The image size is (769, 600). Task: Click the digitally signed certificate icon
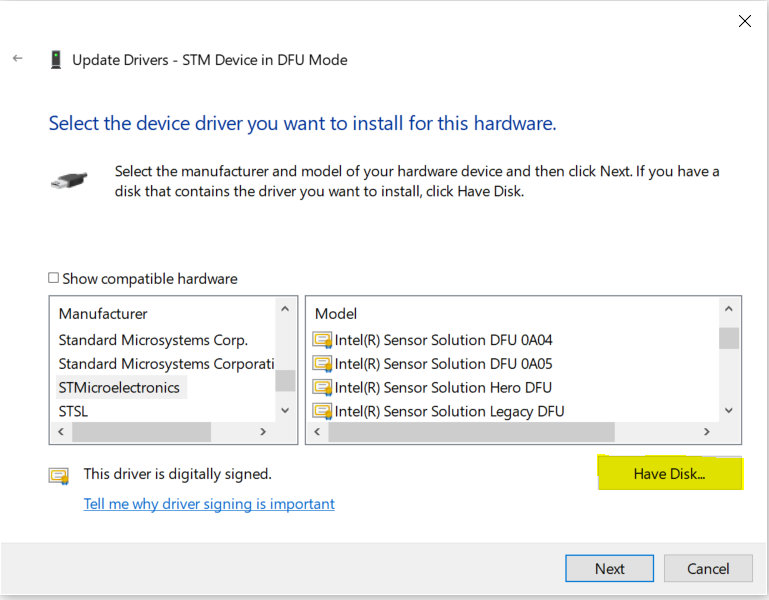pyautogui.click(x=59, y=475)
